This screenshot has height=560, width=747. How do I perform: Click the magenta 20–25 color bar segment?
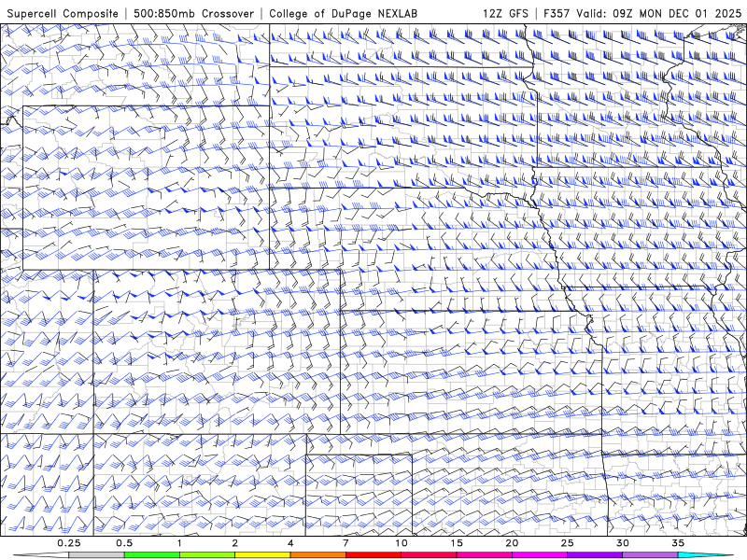point(540,555)
